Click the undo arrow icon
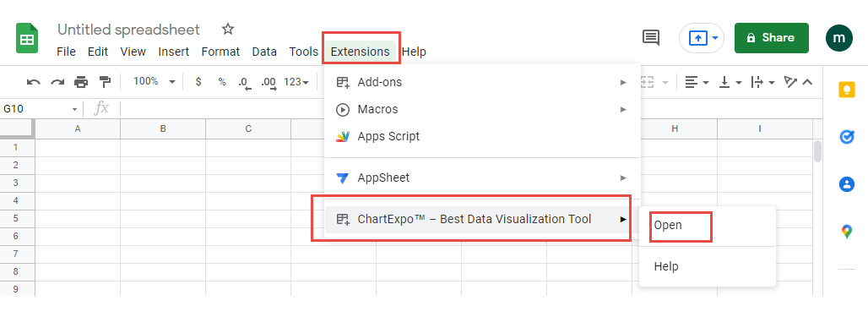The width and height of the screenshot is (868, 317). 33,82
